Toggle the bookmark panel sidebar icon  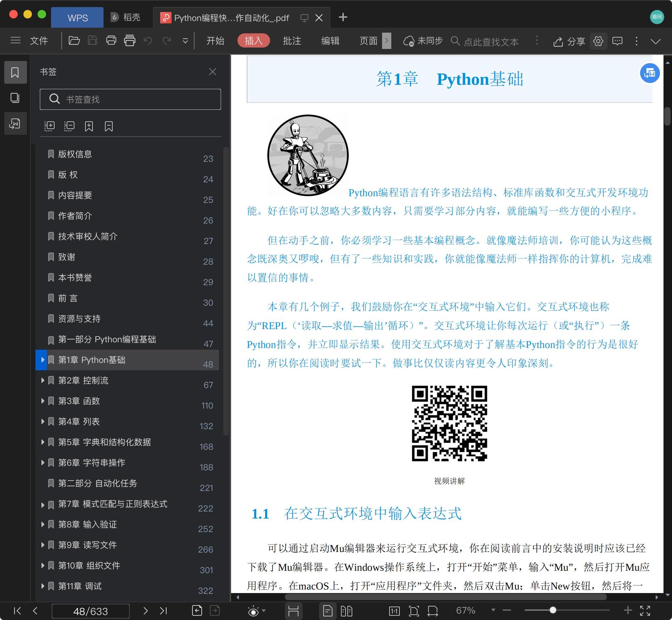[15, 72]
